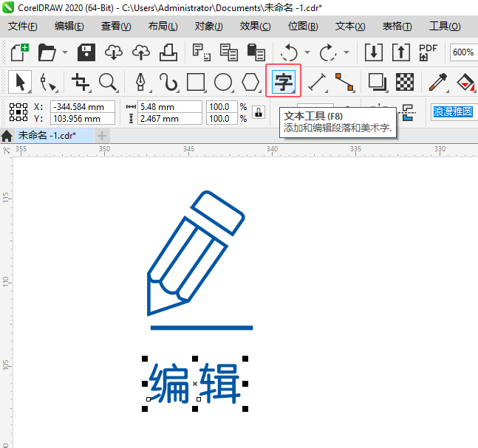
Task: Select the Rectangle tool
Action: (196, 82)
